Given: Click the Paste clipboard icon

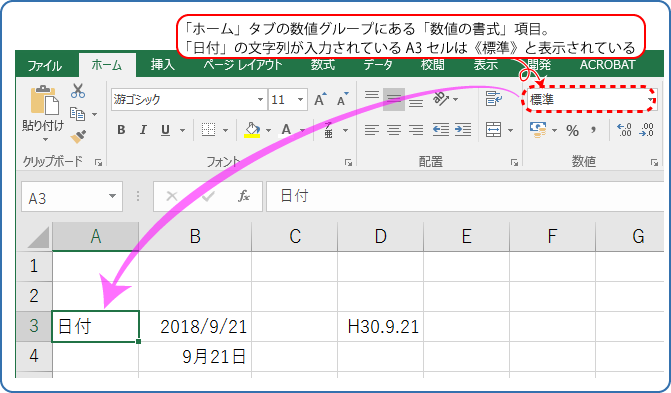Looking at the screenshot, I should pyautogui.click(x=45, y=100).
